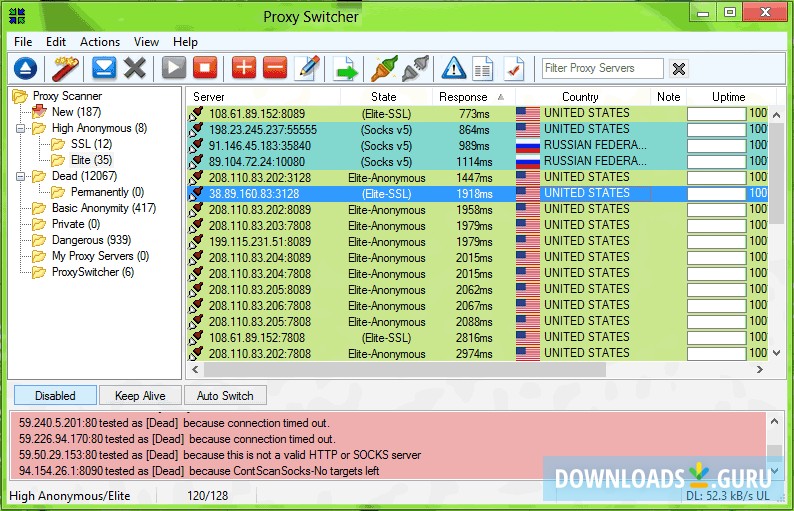Collapse the Dead tree node
Image resolution: width=794 pixels, height=511 pixels.
point(20,176)
